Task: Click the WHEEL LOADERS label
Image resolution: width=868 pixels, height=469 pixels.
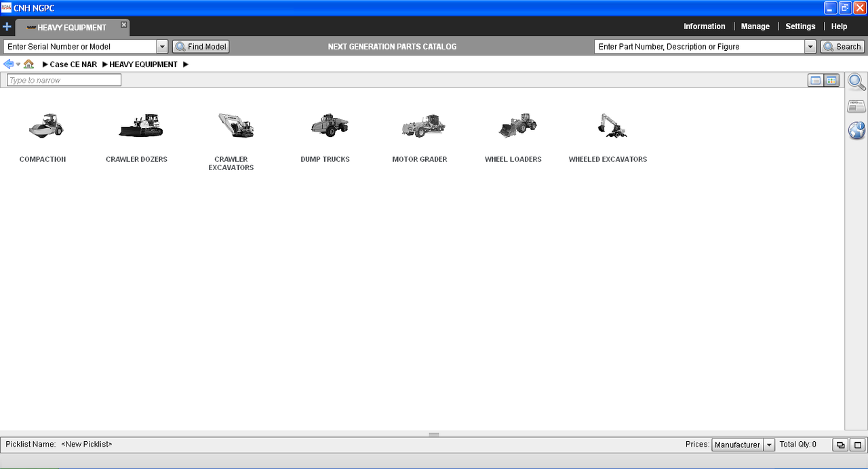Action: pos(513,159)
